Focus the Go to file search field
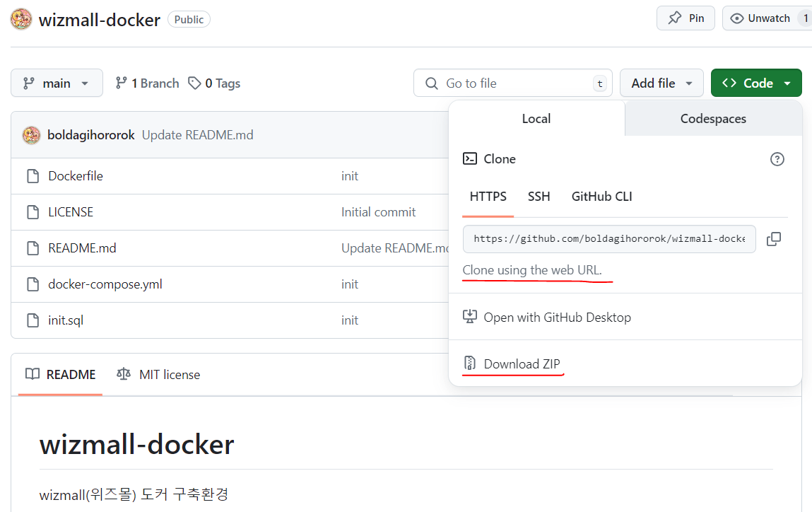The image size is (812, 512). 512,83
